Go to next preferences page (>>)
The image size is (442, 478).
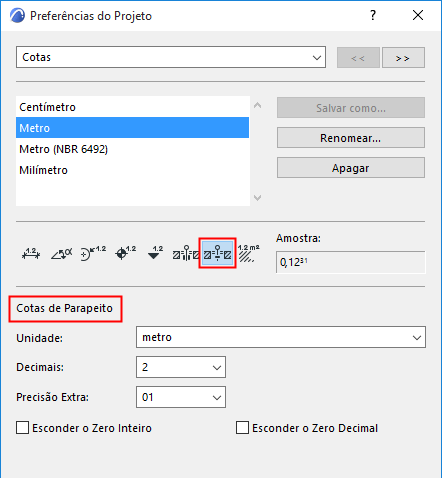403,58
